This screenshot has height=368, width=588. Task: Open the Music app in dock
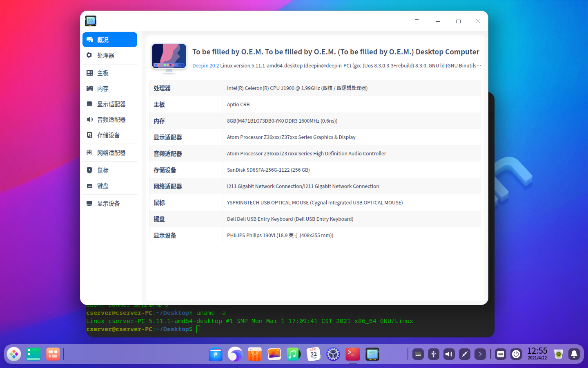click(x=294, y=354)
